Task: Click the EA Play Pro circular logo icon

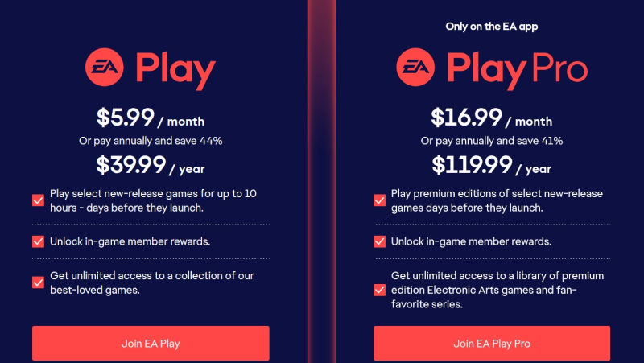Action: pyautogui.click(x=415, y=69)
